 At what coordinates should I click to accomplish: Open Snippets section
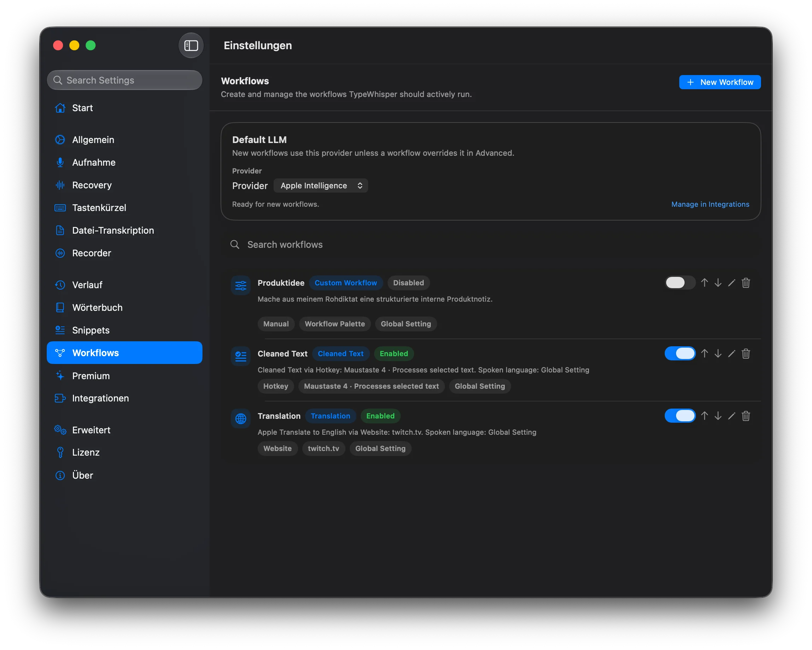pos(124,330)
